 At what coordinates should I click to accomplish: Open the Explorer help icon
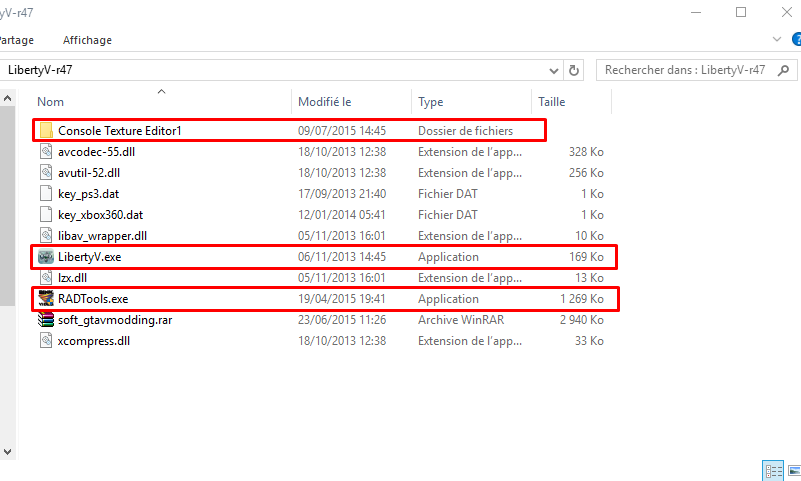click(796, 39)
